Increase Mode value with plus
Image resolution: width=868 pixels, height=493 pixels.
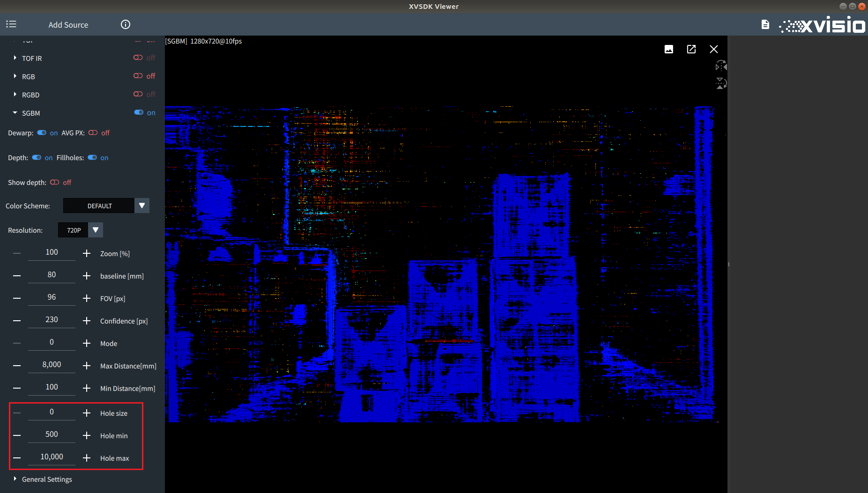pos(87,343)
